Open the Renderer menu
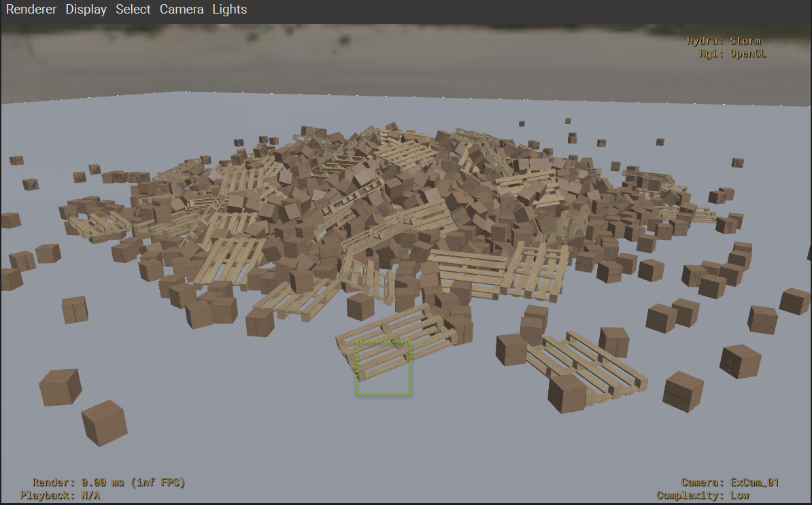This screenshot has width=812, height=505. 31,10
